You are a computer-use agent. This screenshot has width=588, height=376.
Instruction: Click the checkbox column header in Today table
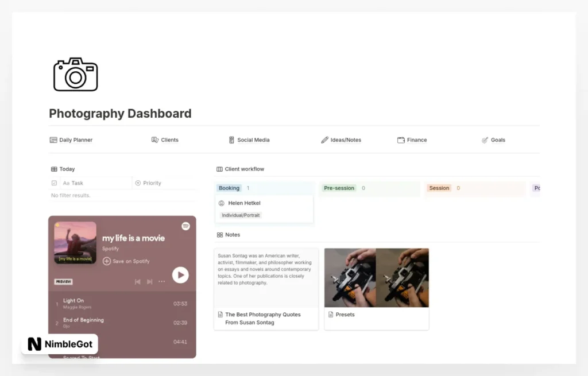(54, 183)
